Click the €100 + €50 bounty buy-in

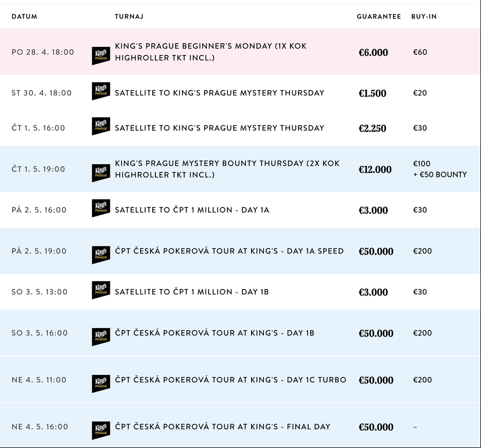pyautogui.click(x=440, y=169)
